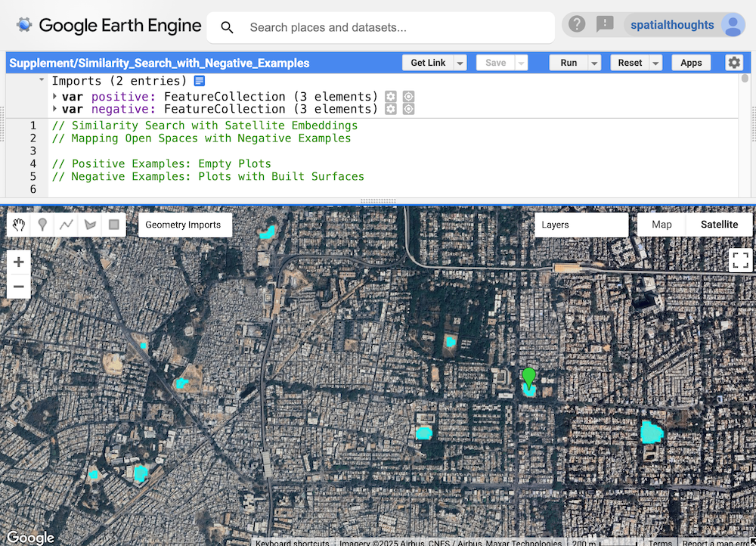Switch the map to Satellite view
Screen dimensions: 756x546
point(719,225)
